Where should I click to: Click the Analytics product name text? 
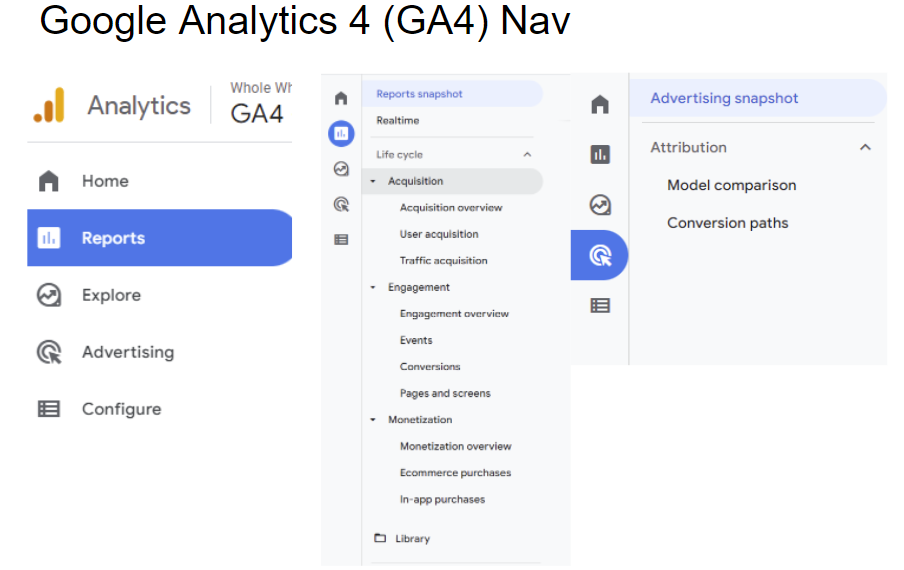139,105
